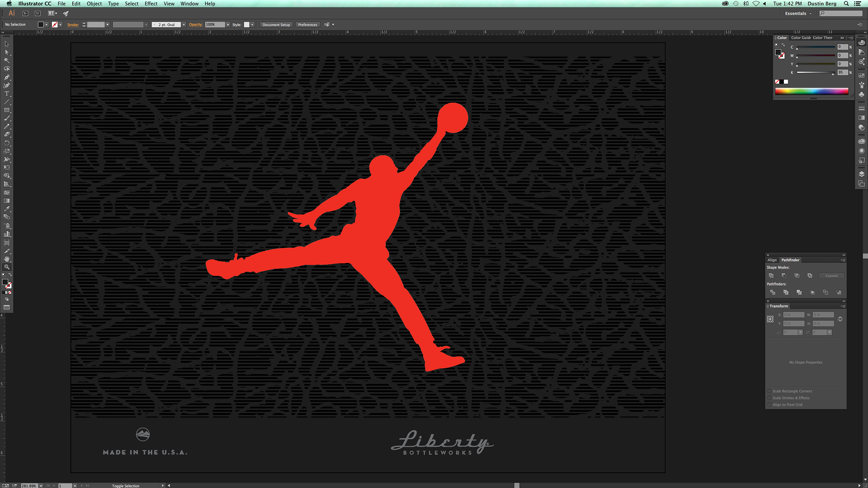Click the Expand button in Pathfinder
The height and width of the screenshot is (488, 868).
831,276
